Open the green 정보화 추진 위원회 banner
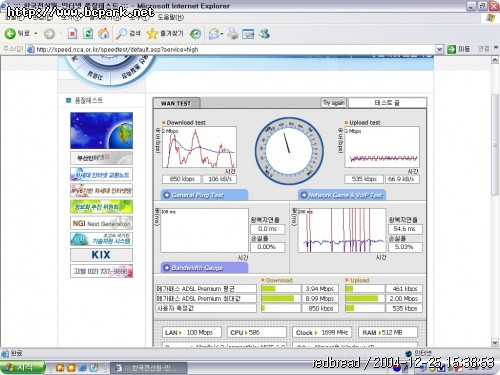This screenshot has width=500, height=375. click(x=101, y=207)
